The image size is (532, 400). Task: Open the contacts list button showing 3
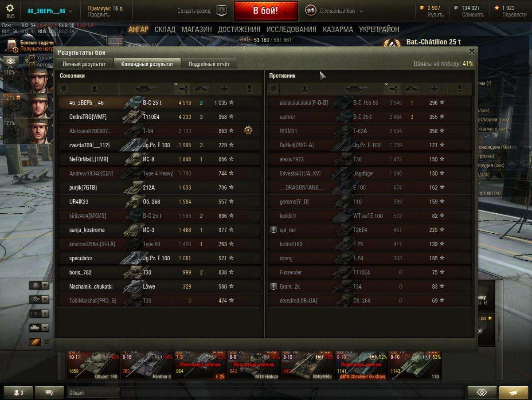pyautogui.click(x=18, y=392)
